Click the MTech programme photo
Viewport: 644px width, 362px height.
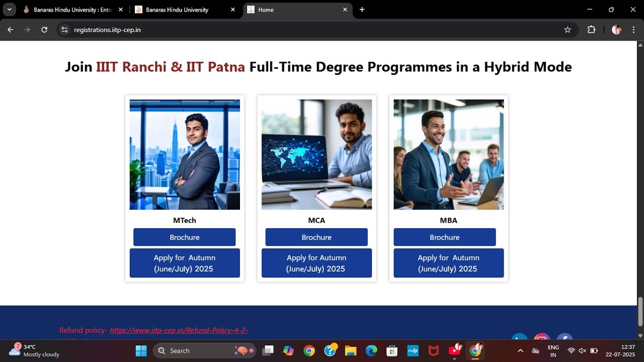(185, 154)
